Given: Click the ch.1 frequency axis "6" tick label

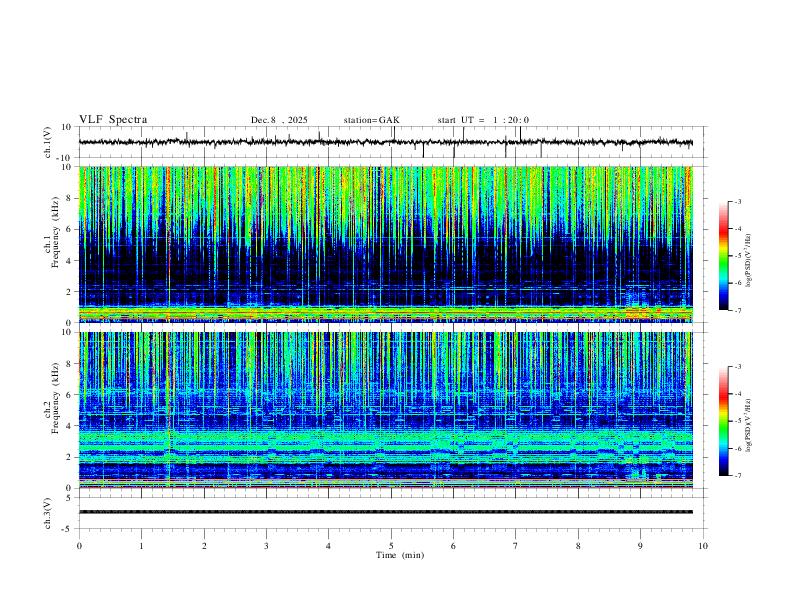Looking at the screenshot, I should coord(70,229).
